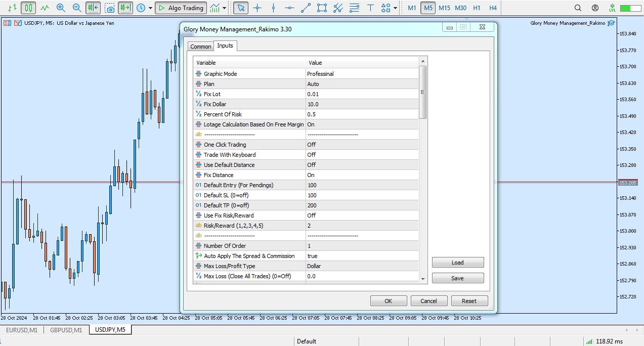Switch chart to bar chart view

tap(12, 8)
